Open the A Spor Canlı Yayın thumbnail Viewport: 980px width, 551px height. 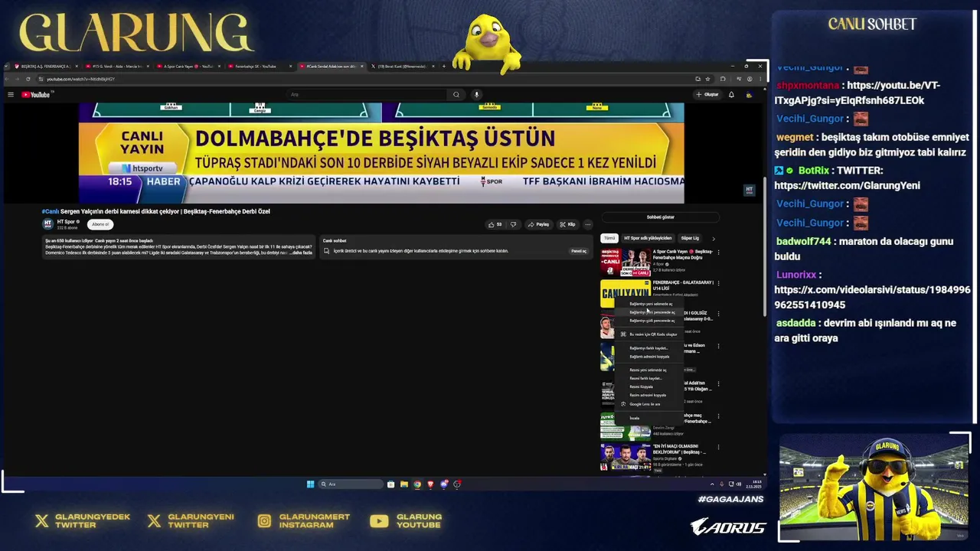(626, 262)
